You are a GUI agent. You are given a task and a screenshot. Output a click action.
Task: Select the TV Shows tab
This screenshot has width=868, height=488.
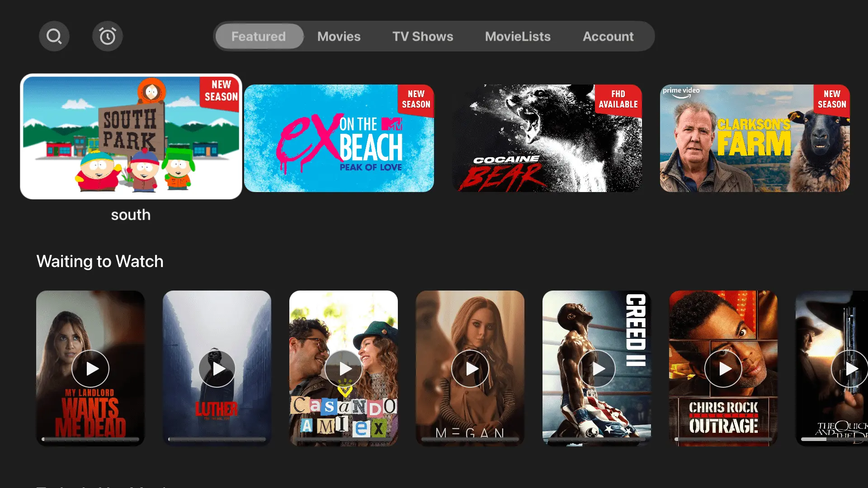[423, 36]
